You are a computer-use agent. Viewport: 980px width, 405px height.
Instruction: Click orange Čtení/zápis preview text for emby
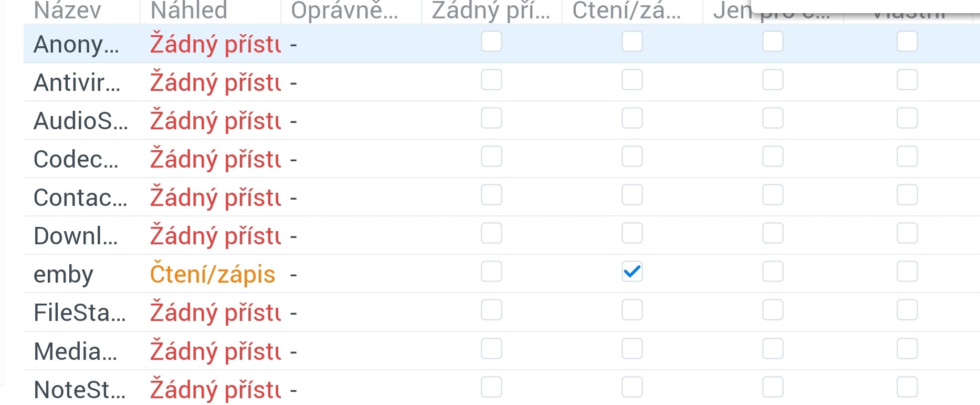(x=212, y=275)
